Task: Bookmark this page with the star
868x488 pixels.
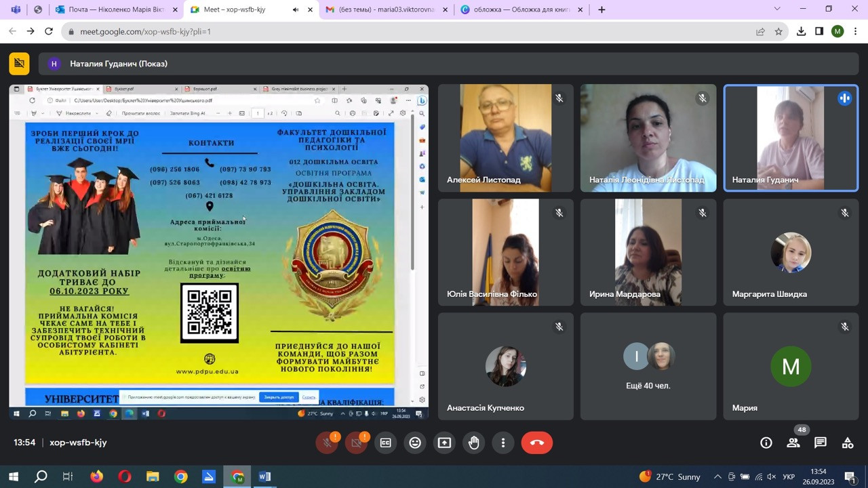Action: click(x=778, y=31)
